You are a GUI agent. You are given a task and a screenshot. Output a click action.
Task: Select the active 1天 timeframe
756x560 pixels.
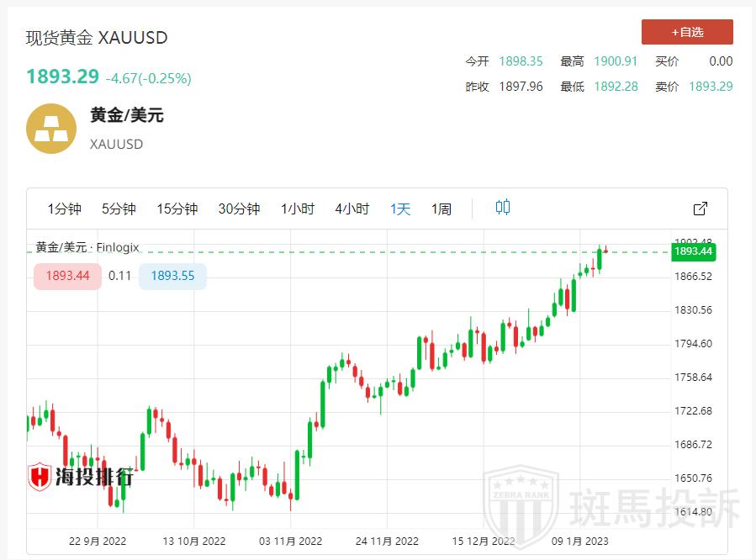[400, 209]
